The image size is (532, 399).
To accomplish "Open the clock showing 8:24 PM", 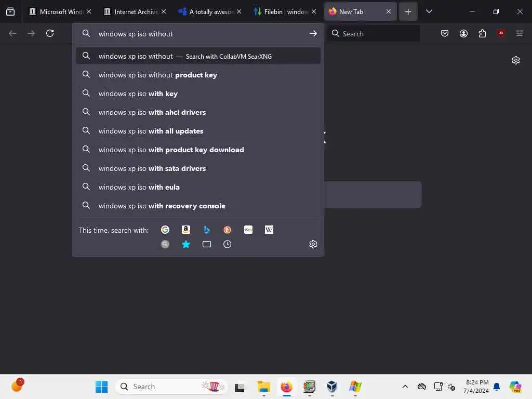I will point(476,387).
